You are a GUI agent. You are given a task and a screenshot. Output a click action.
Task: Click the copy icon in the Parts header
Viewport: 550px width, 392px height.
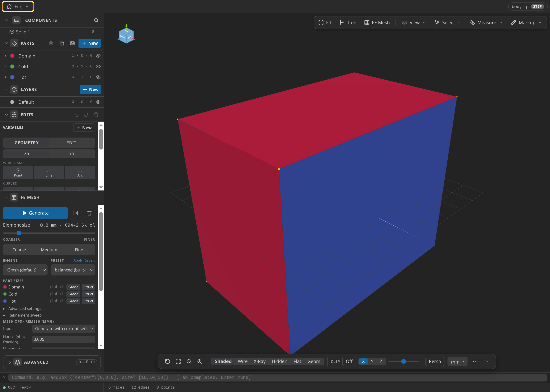(x=62, y=43)
